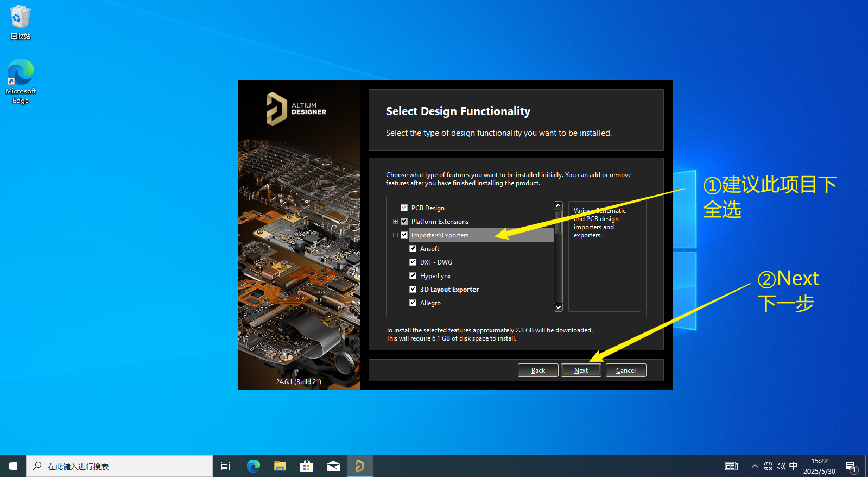This screenshot has width=868, height=477.
Task: Cancel the Altium Designer installation
Action: tap(626, 370)
